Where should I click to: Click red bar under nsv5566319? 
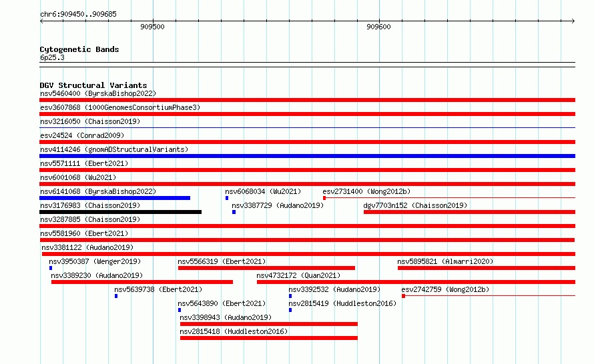tap(266, 268)
